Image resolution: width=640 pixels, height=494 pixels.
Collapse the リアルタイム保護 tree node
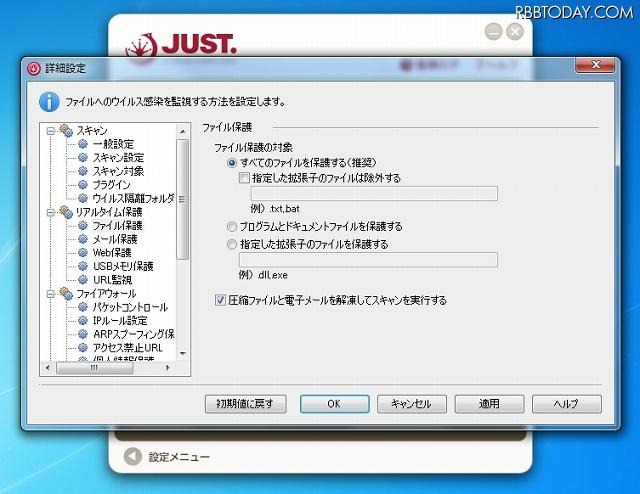(x=51, y=212)
